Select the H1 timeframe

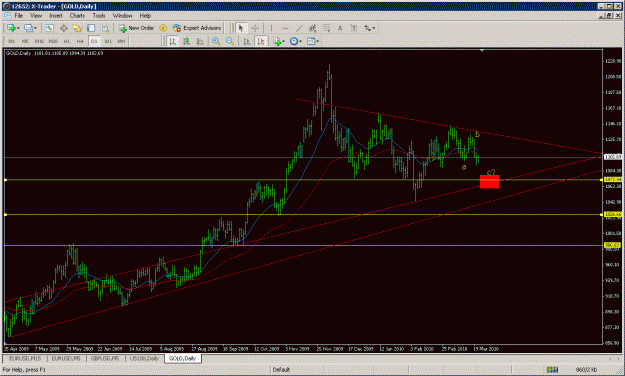[x=67, y=41]
